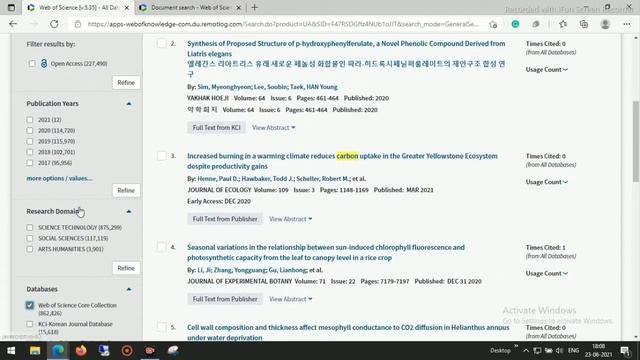Show hidden system tray icons chevron

click(526, 351)
